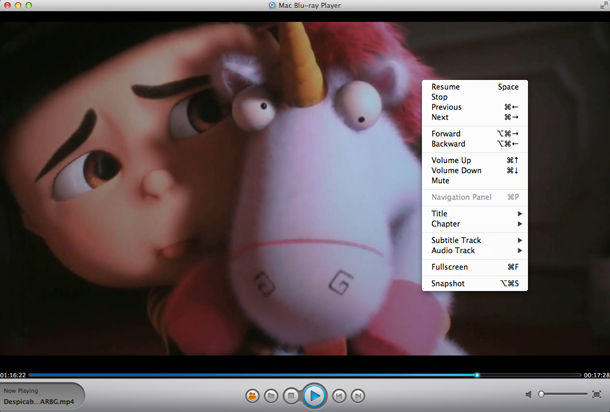The height and width of the screenshot is (412, 610).
Task: Expand the Title submenu
Action: click(475, 214)
